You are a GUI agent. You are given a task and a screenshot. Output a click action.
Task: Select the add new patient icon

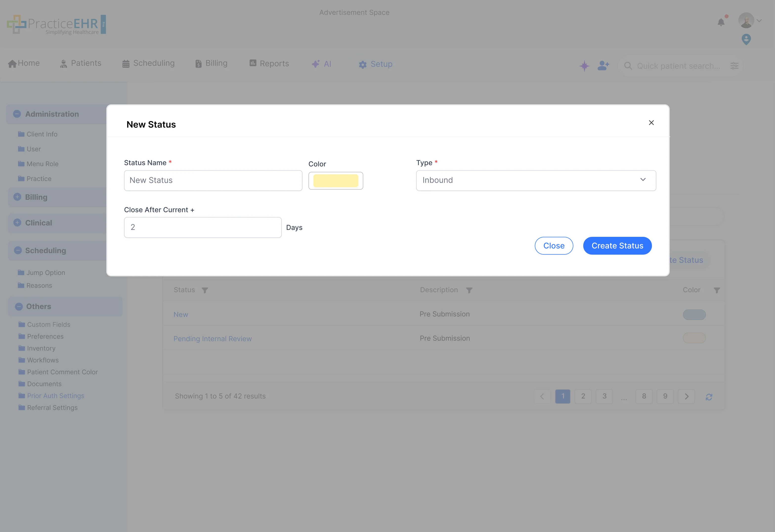603,66
